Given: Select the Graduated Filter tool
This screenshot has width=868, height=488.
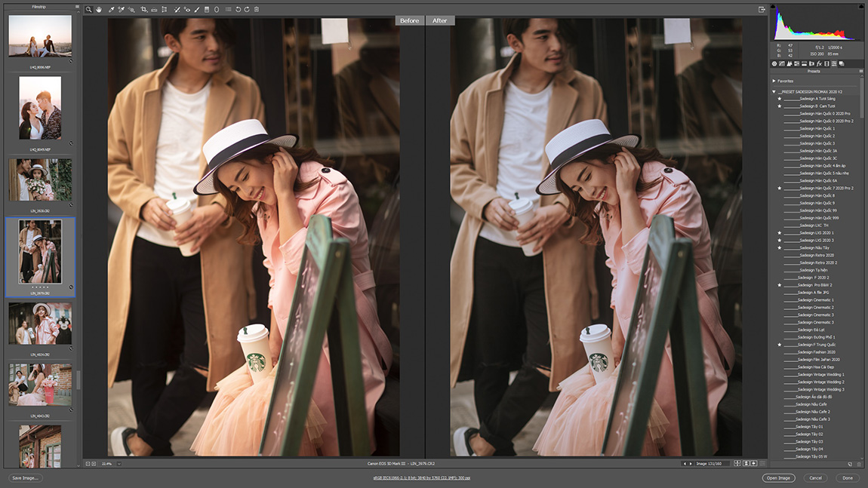Looking at the screenshot, I should tap(207, 9).
